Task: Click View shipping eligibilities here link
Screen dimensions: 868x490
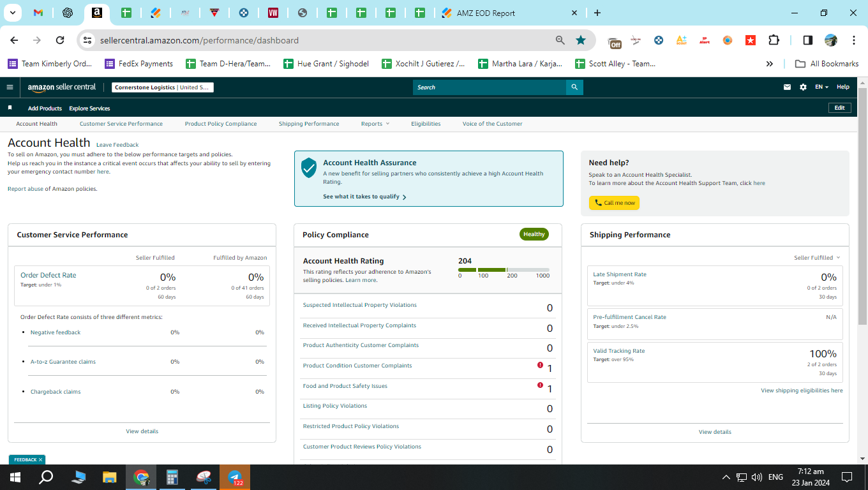Action: [x=802, y=390]
